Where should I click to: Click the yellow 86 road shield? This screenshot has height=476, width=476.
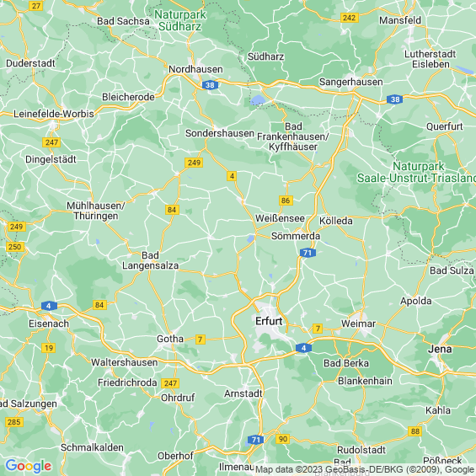[286, 201]
